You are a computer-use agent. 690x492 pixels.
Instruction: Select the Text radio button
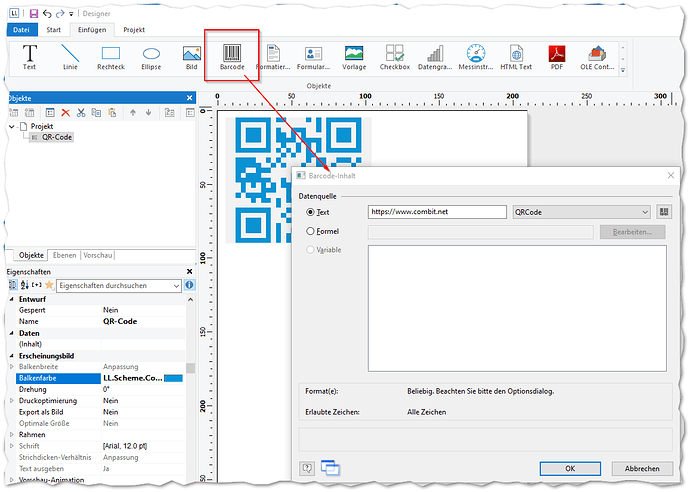[x=310, y=212]
